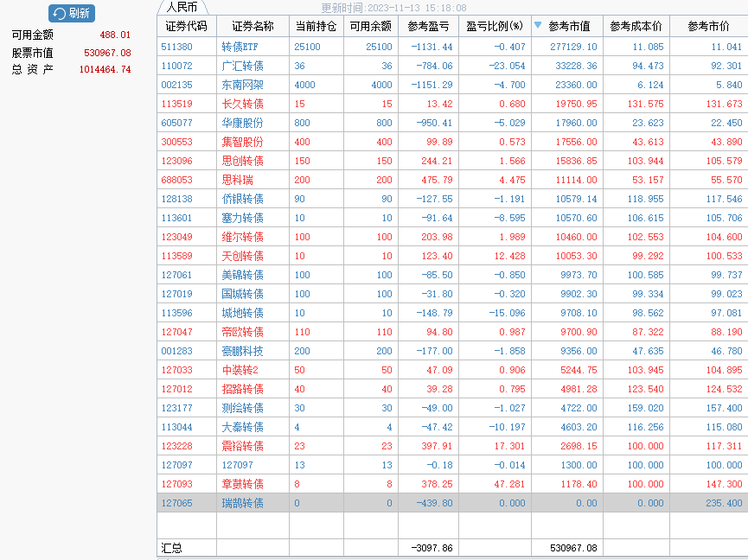Select the 维尔转债 holding
The height and width of the screenshot is (560, 748).
[x=242, y=237]
